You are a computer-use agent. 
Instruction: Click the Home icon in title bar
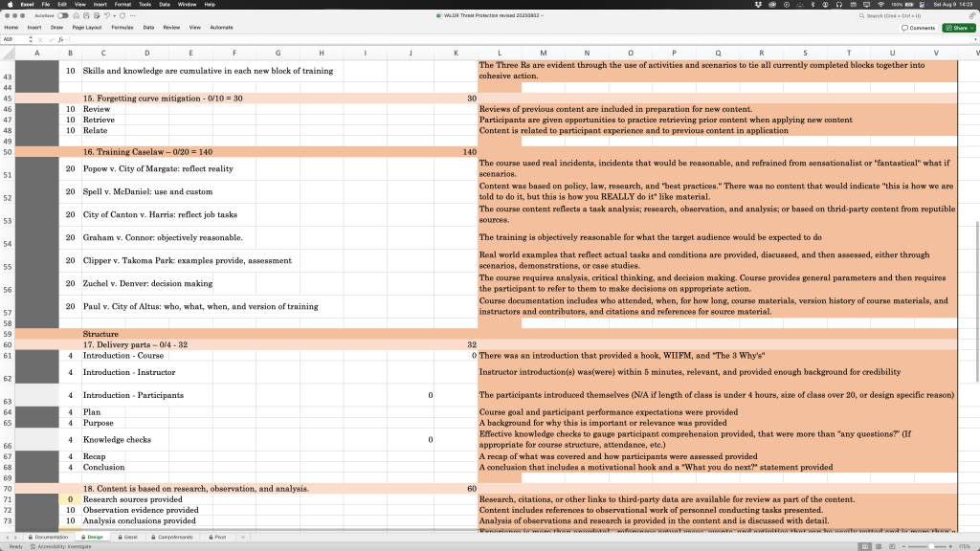tap(77, 15)
